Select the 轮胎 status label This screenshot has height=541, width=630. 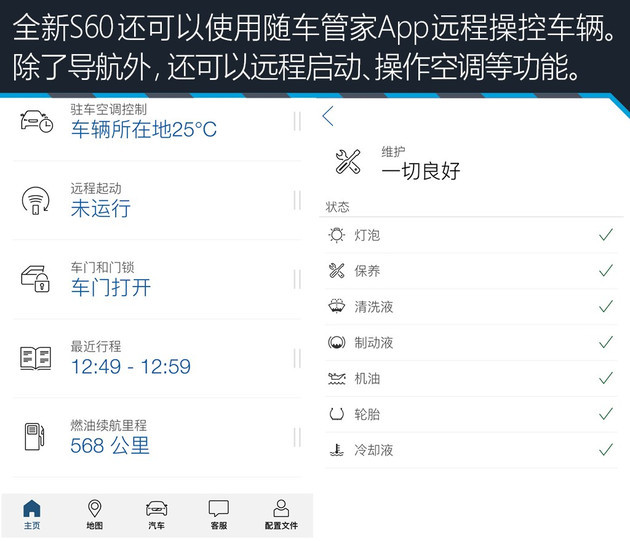(367, 414)
